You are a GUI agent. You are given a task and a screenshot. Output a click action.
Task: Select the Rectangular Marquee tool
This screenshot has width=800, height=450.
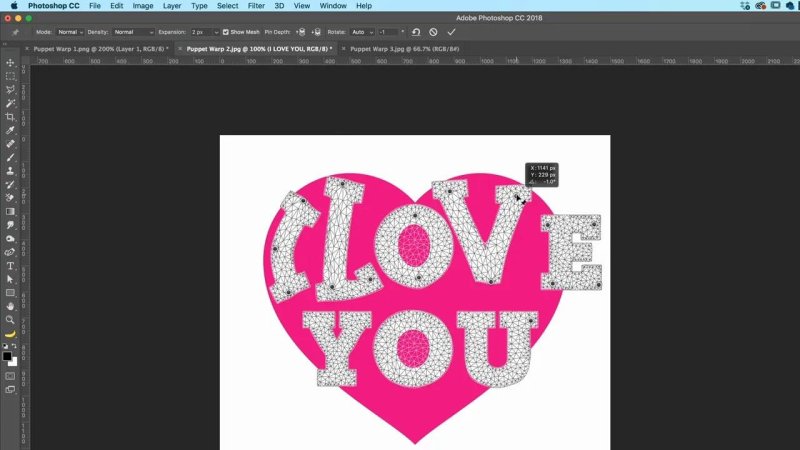pyautogui.click(x=10, y=76)
